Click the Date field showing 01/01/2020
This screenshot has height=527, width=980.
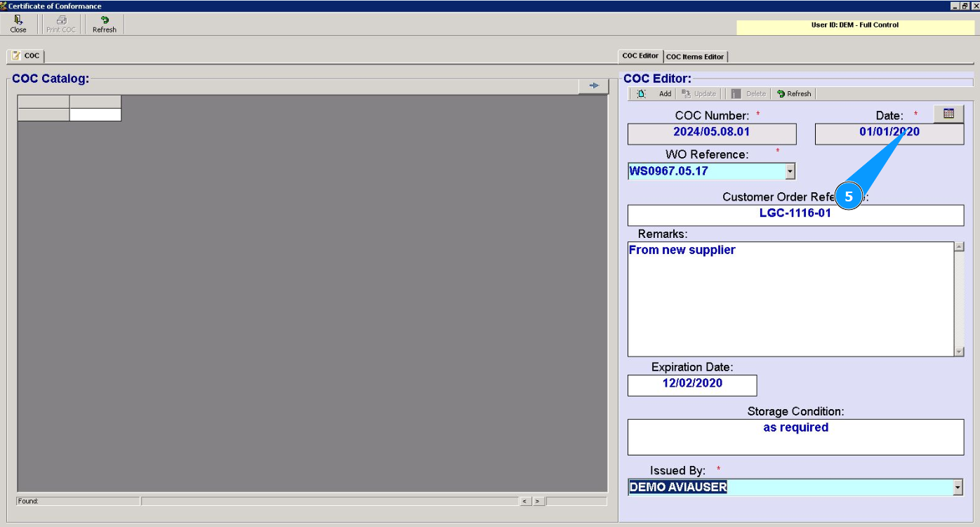pos(889,134)
